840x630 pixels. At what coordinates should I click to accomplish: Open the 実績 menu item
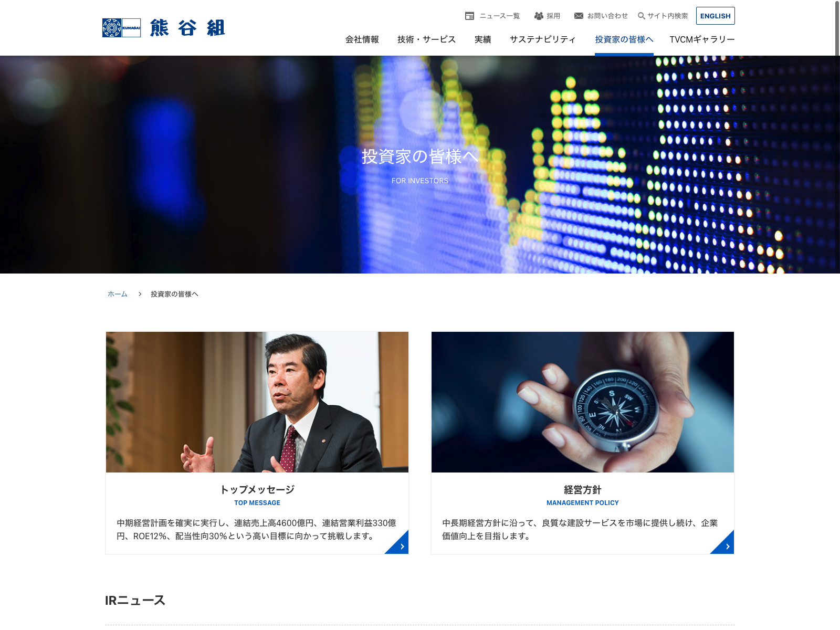click(482, 39)
